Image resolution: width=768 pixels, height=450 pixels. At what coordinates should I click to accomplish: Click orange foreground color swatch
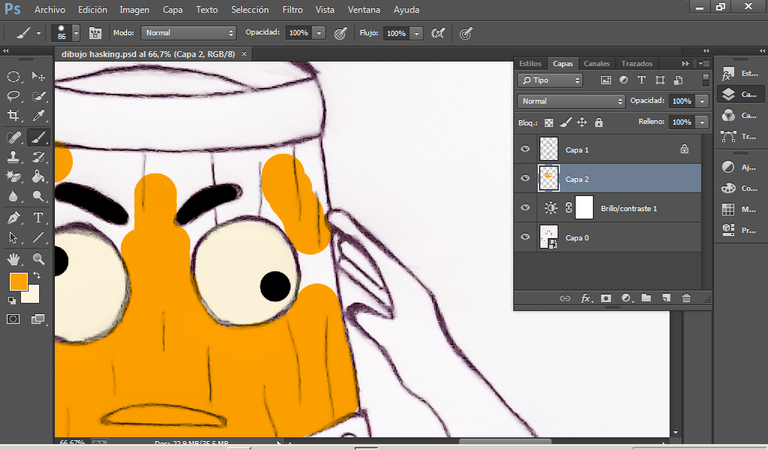coord(18,281)
